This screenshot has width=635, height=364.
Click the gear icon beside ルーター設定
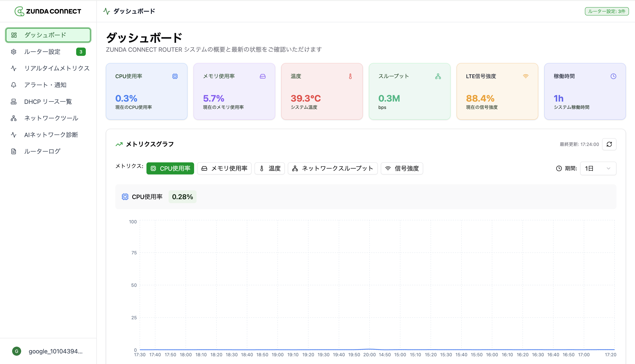pyautogui.click(x=14, y=52)
